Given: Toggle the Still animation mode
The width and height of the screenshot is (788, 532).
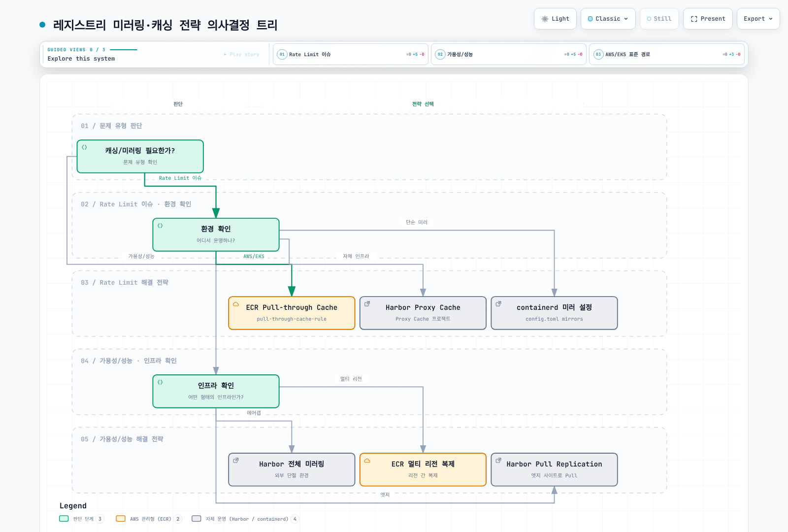Looking at the screenshot, I should point(659,19).
